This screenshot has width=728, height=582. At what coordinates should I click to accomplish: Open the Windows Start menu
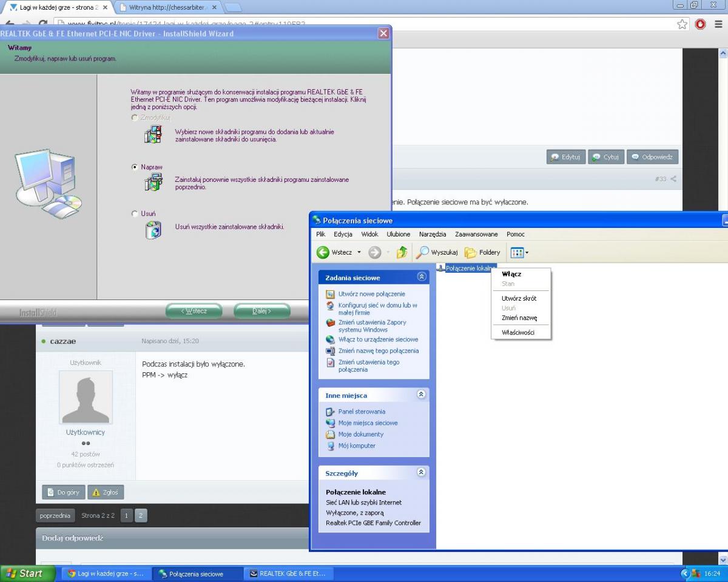28,574
